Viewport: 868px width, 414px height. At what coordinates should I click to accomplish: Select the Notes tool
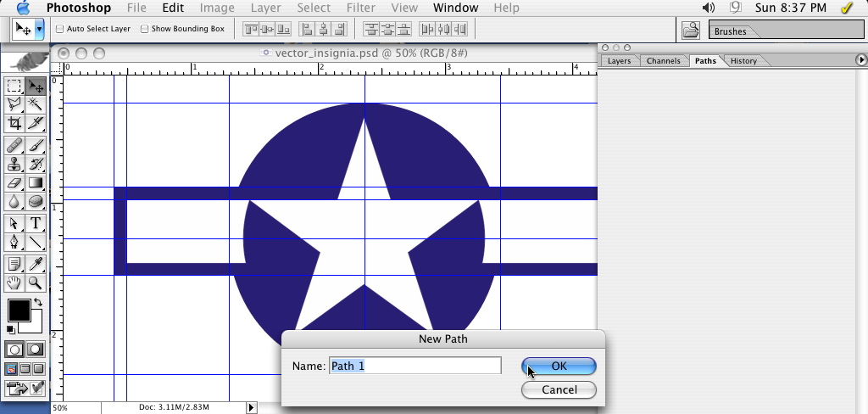(x=14, y=265)
